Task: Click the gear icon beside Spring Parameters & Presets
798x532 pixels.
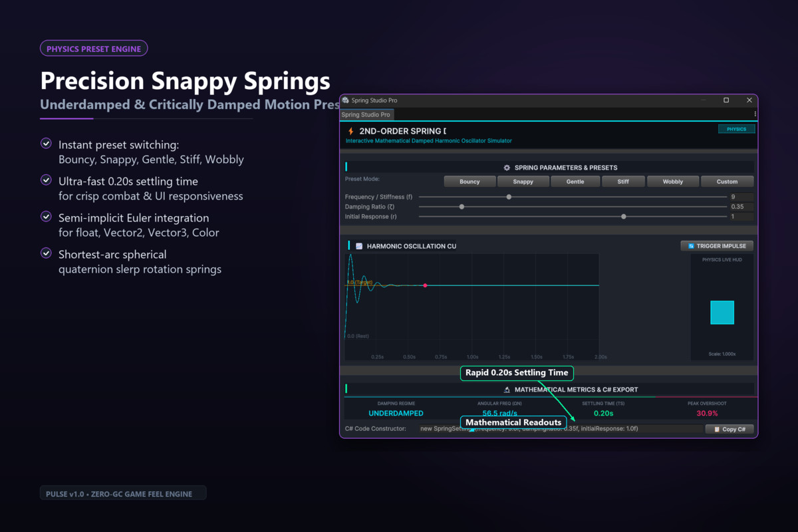Action: 507,168
